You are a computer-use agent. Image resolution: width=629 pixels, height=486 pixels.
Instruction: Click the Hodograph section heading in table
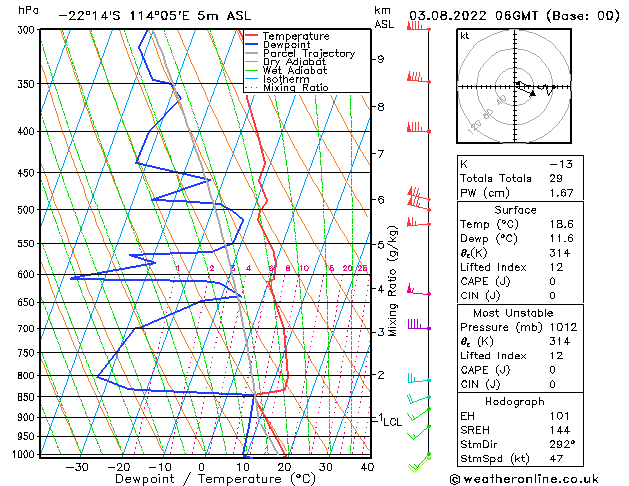(x=515, y=402)
